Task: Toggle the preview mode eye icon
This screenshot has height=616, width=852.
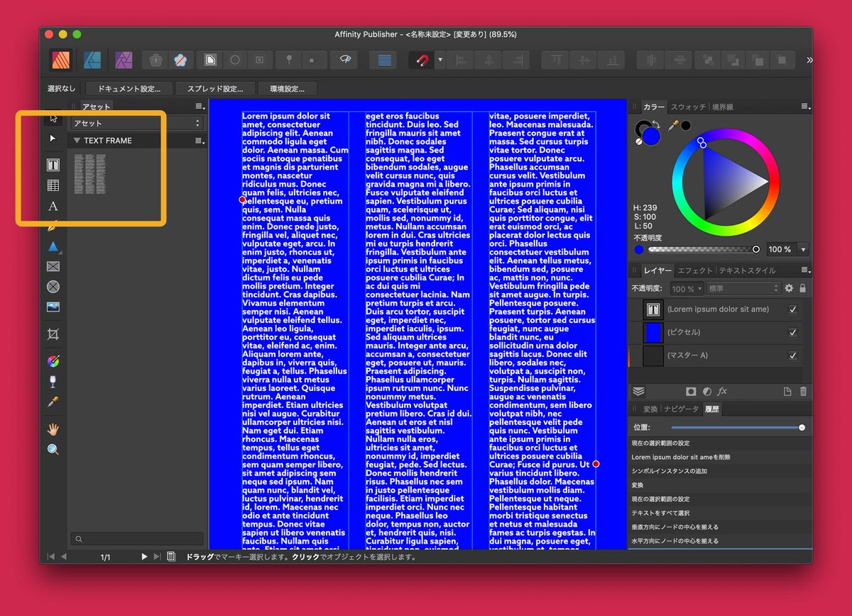Action: (346, 60)
